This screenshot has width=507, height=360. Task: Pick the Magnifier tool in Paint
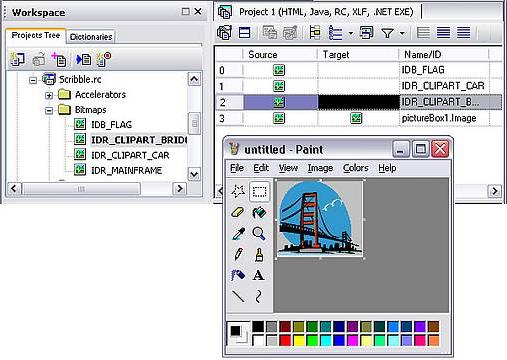point(259,233)
